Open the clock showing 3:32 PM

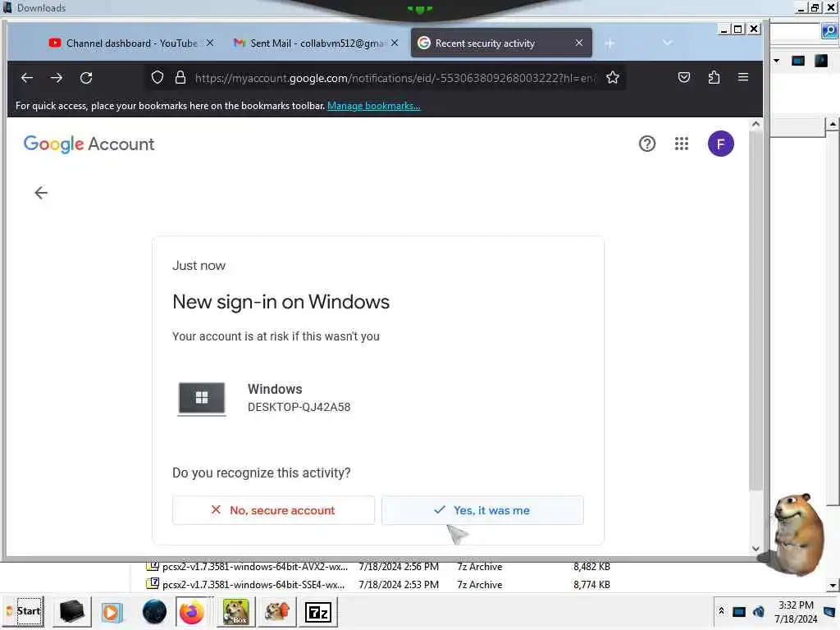(796, 612)
